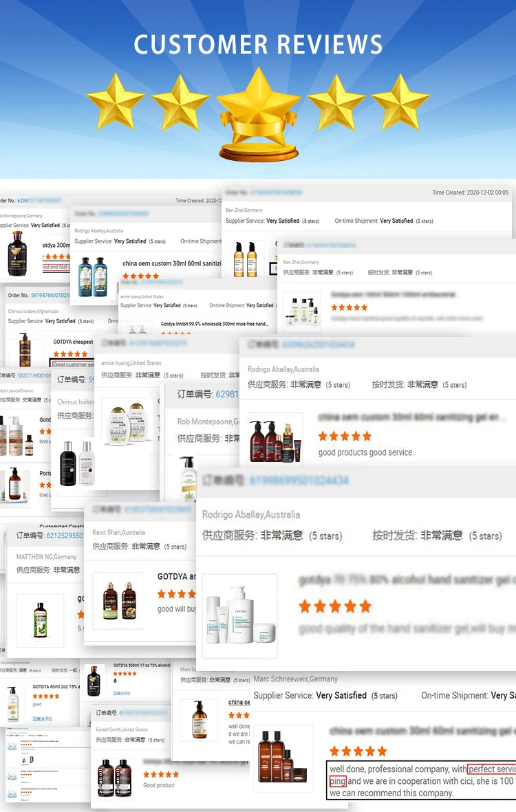The image size is (516, 812).
Task: Click the product thumbnail in Gerald Smith review
Action: coord(114,778)
